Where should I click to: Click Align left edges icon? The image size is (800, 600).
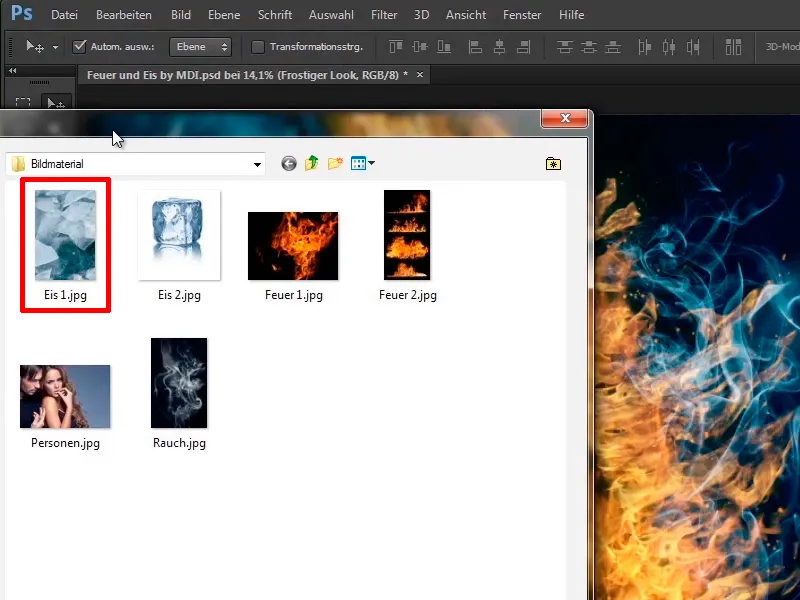[475, 47]
